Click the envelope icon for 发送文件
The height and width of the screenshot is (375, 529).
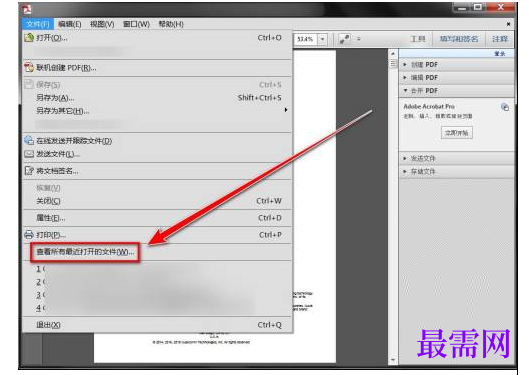(29, 154)
